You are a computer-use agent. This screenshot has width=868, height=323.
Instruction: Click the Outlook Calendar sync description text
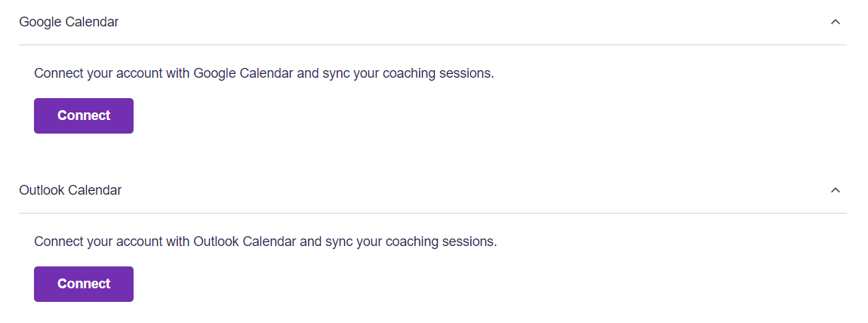(x=265, y=242)
